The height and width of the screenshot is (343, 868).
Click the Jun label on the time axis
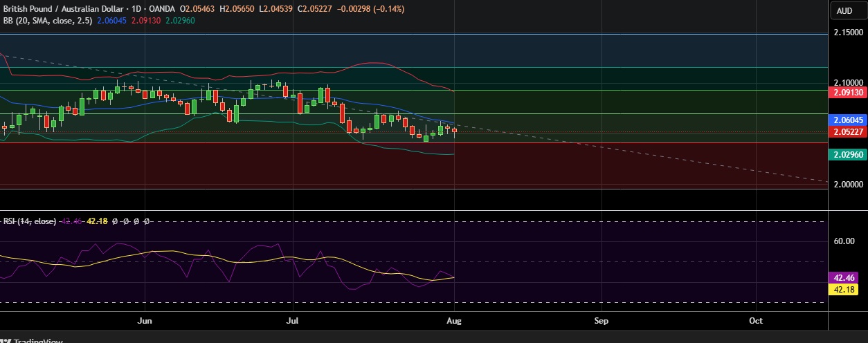click(x=145, y=321)
